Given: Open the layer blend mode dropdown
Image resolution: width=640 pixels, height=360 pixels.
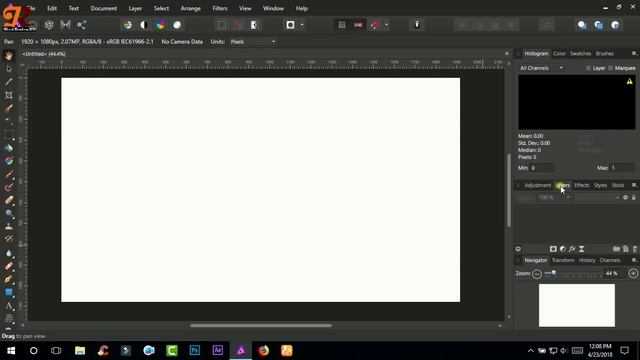Looking at the screenshot, I should pyautogui.click(x=597, y=198).
